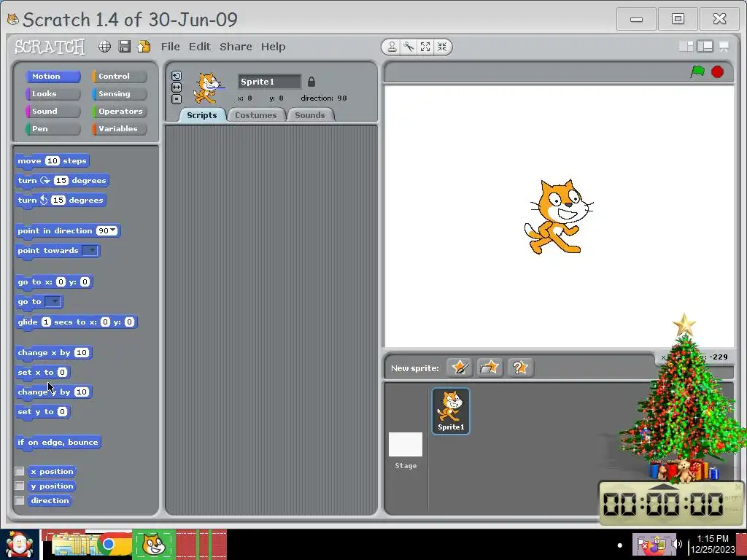Switch to the Scripts tab
Image resolution: width=747 pixels, height=560 pixels.
[x=201, y=115]
